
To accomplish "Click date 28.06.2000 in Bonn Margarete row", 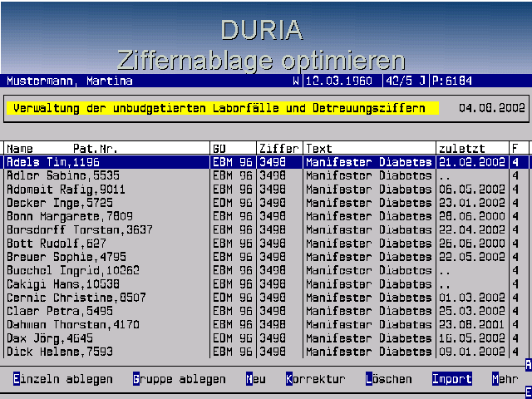I will pos(472,216).
